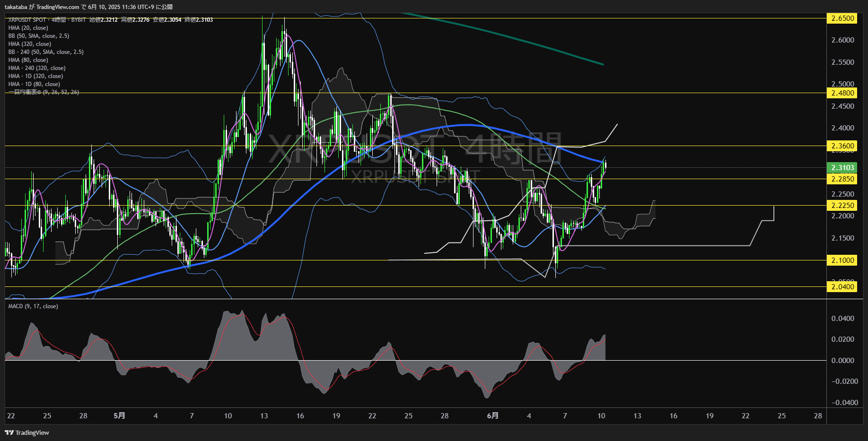This screenshot has height=441, width=868.
Task: Click the 2.6500 yellow price label
Action: [x=842, y=18]
